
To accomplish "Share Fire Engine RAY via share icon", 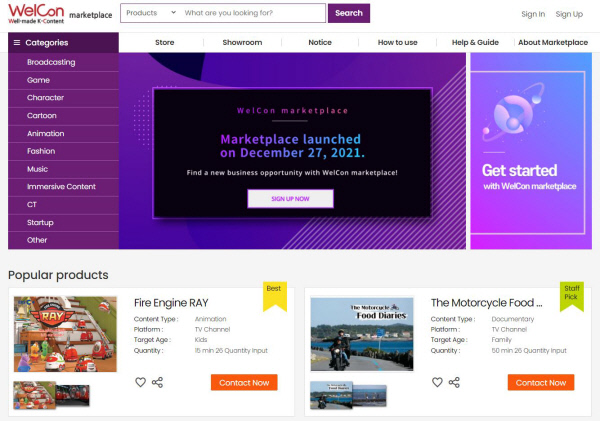I will pos(157,382).
